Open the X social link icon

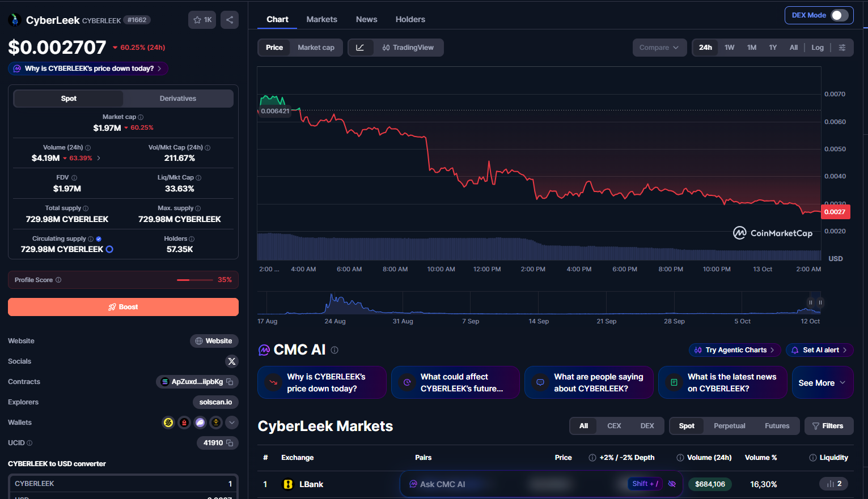231,361
